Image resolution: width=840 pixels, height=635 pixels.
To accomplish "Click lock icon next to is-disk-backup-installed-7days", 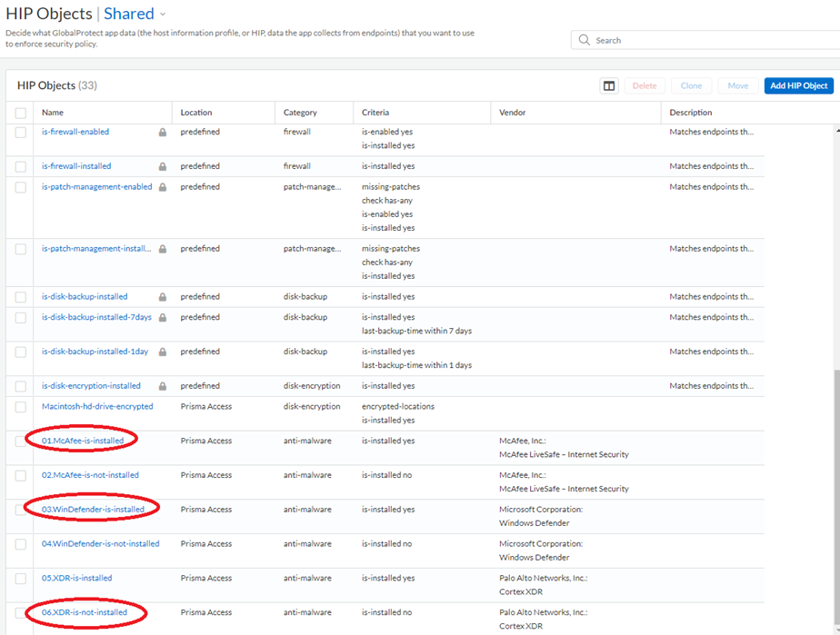I will pyautogui.click(x=163, y=318).
